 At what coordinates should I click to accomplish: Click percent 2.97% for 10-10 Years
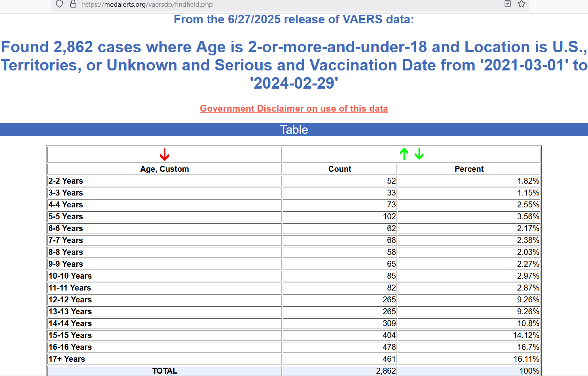(x=528, y=276)
